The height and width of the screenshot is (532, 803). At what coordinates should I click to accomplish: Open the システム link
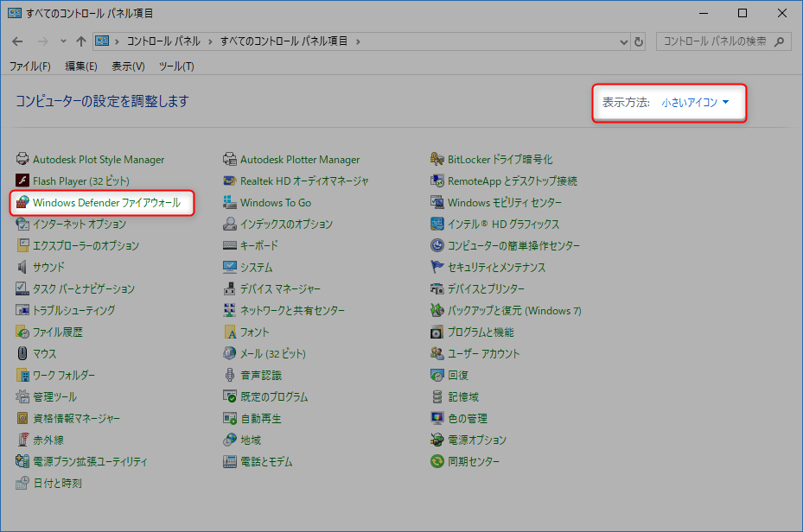tap(257, 268)
